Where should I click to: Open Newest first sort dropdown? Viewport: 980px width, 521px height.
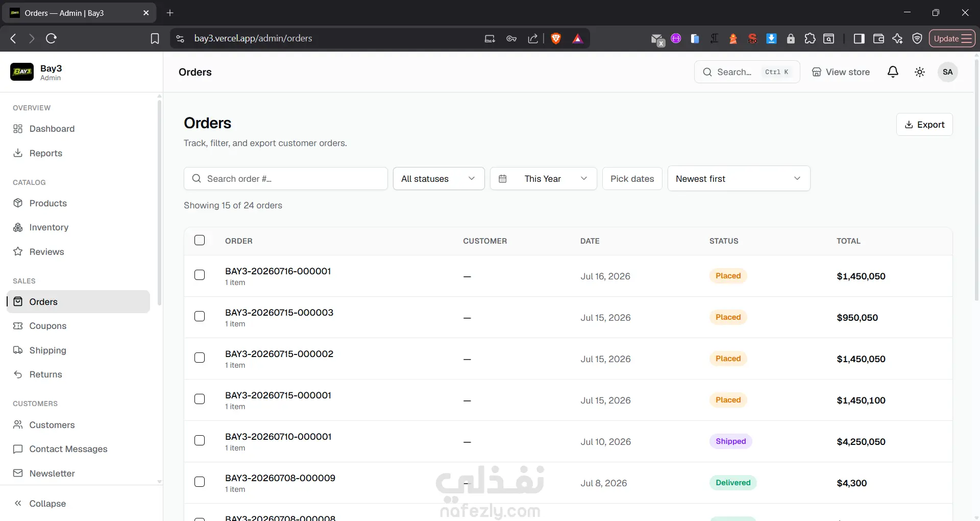[739, 179]
